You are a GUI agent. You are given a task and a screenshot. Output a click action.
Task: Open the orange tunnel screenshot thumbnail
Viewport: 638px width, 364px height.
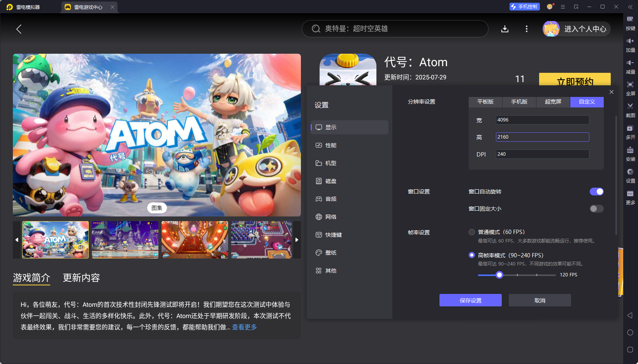click(195, 240)
